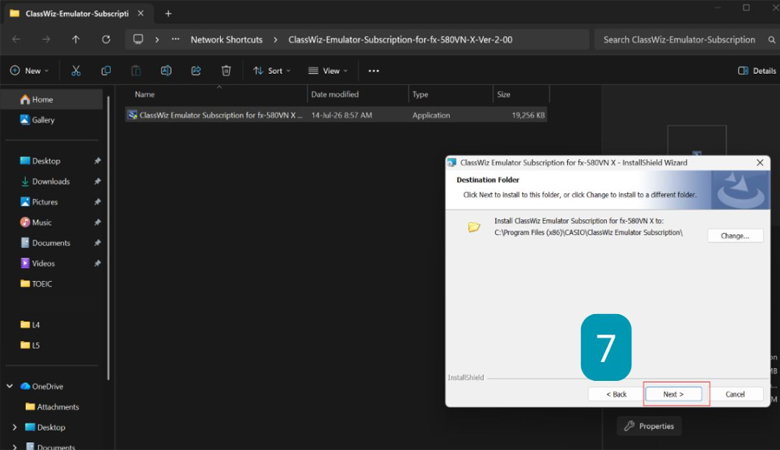The height and width of the screenshot is (450, 780).
Task: Close the InstallShield Wizard dialog
Action: pyautogui.click(x=760, y=163)
